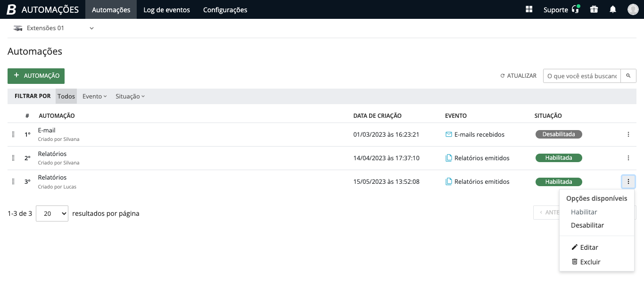This screenshot has width=644, height=287.
Task: Expand the Evento filter dropdown
Action: [x=94, y=96]
